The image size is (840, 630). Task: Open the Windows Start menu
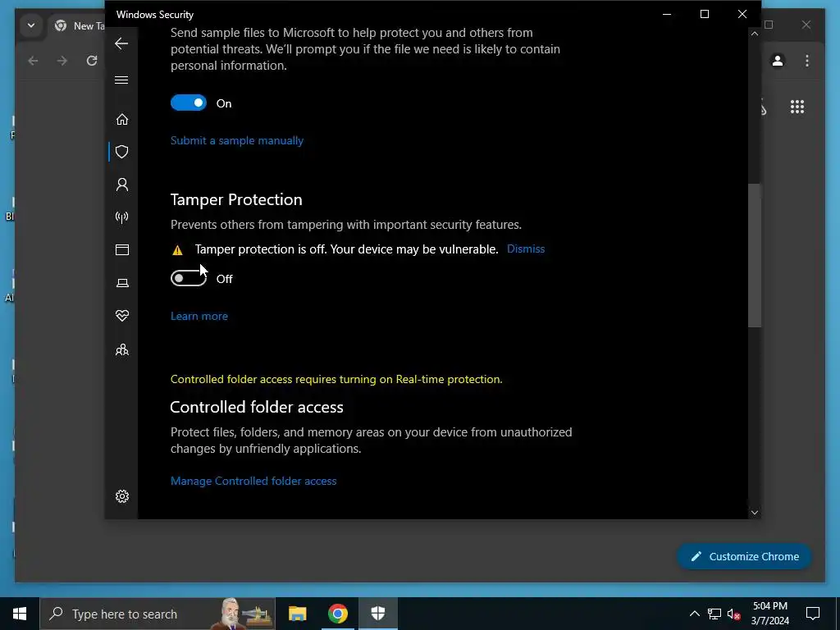tap(20, 614)
